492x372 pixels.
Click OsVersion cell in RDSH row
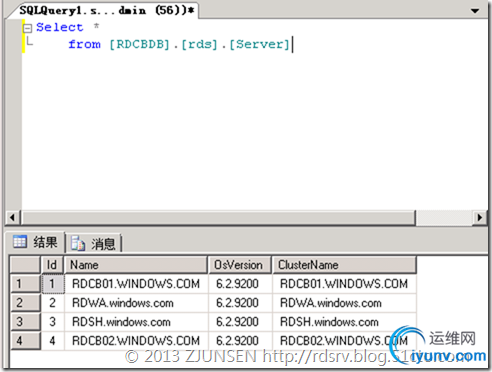(x=240, y=322)
